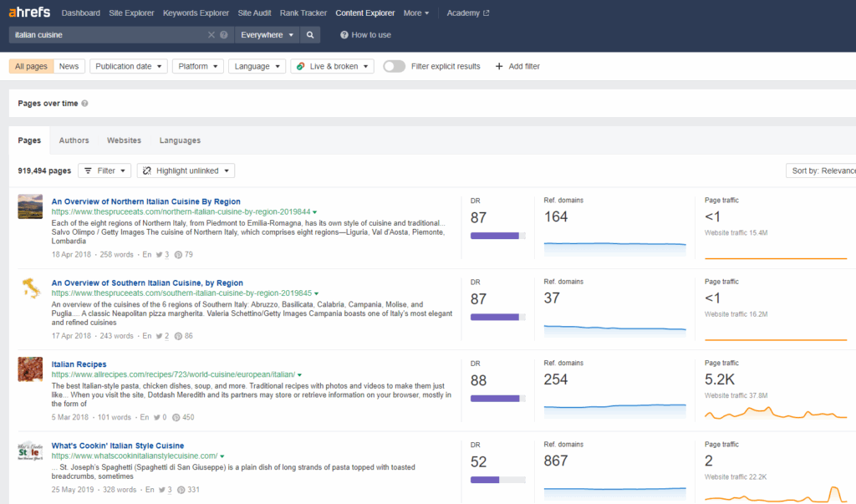Open What's Cookin' Italian Style Cuisine result
This screenshot has width=856, height=504.
click(118, 445)
